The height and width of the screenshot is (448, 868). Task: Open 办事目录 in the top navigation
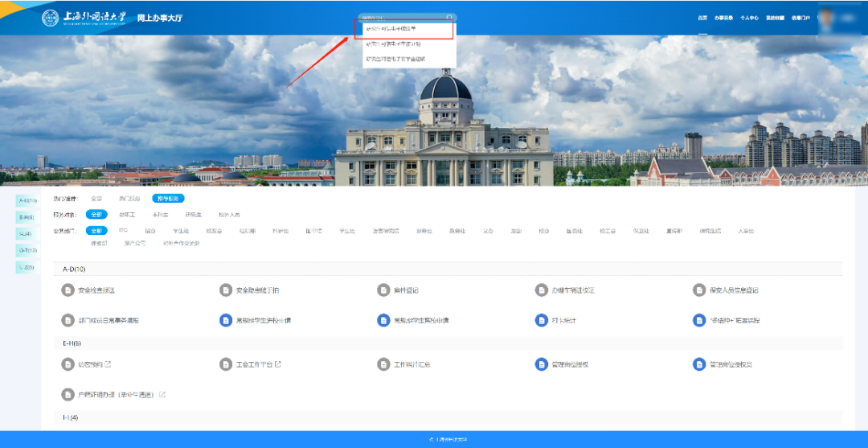723,18
